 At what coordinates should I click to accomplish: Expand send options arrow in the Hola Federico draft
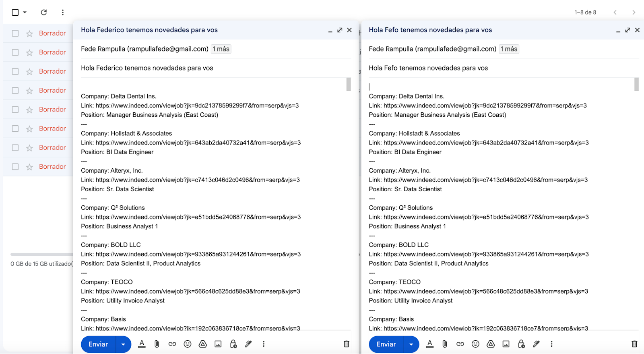(123, 344)
